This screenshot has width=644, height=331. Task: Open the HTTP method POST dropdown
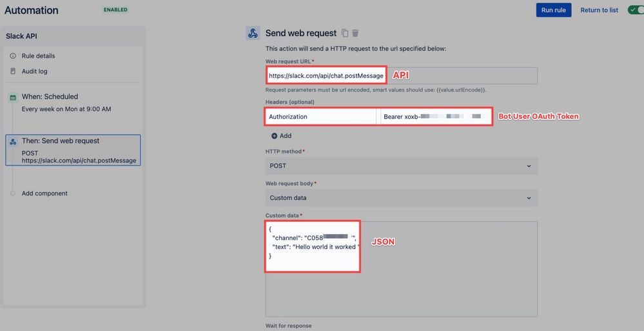coord(401,166)
